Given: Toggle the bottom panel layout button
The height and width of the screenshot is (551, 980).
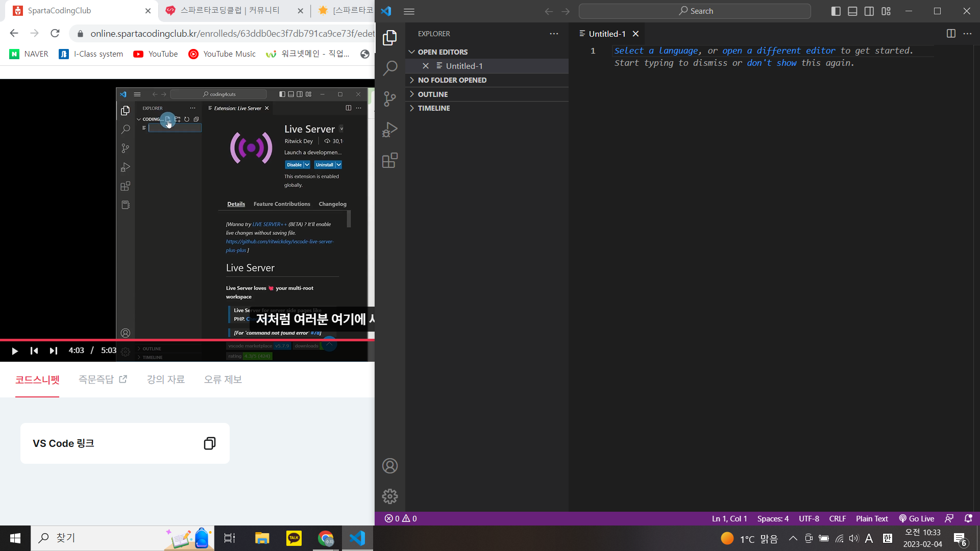Looking at the screenshot, I should 852,11.
